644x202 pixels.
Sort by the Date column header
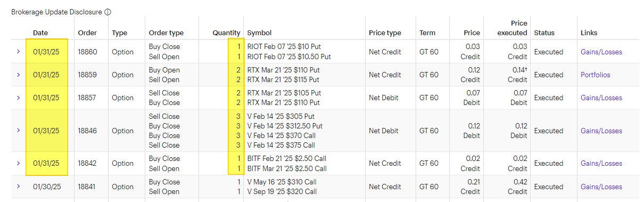40,33
